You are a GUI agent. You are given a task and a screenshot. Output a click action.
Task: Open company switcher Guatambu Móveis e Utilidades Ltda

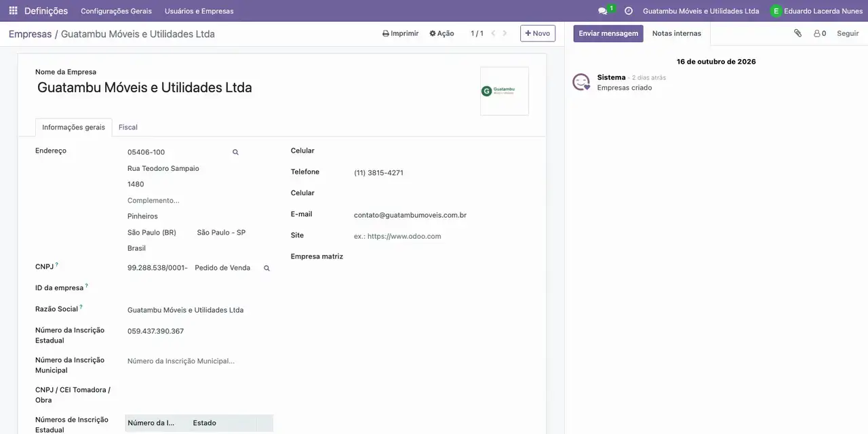point(701,11)
